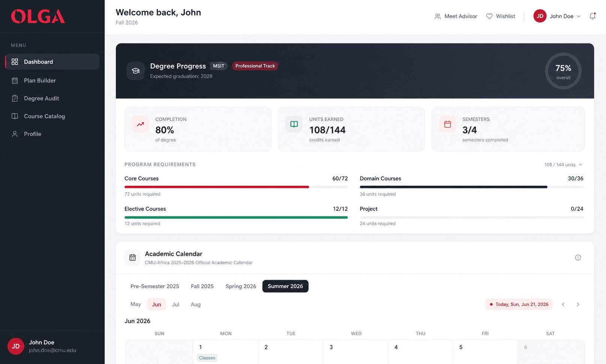The width and height of the screenshot is (606, 364).
Task: Select June 5 calendar cell
Action: click(x=485, y=352)
